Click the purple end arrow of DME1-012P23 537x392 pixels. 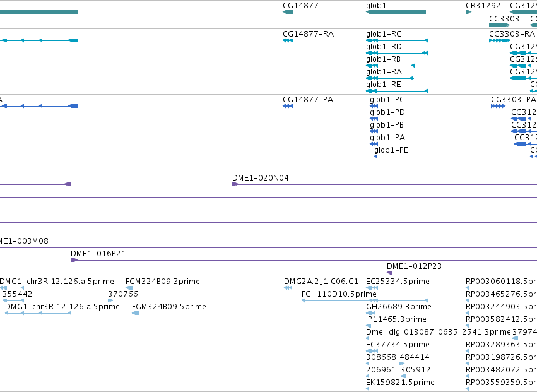(x=389, y=273)
